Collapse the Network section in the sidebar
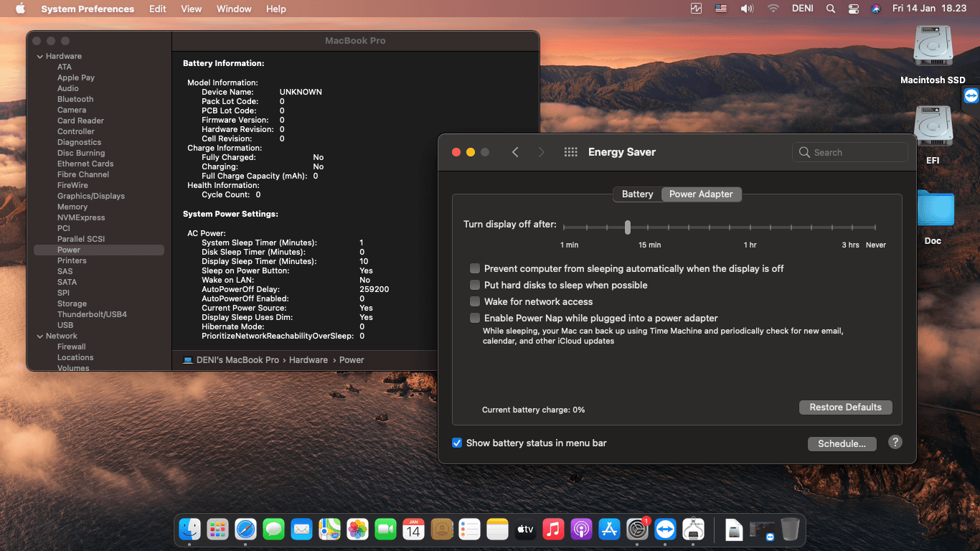 coord(39,336)
